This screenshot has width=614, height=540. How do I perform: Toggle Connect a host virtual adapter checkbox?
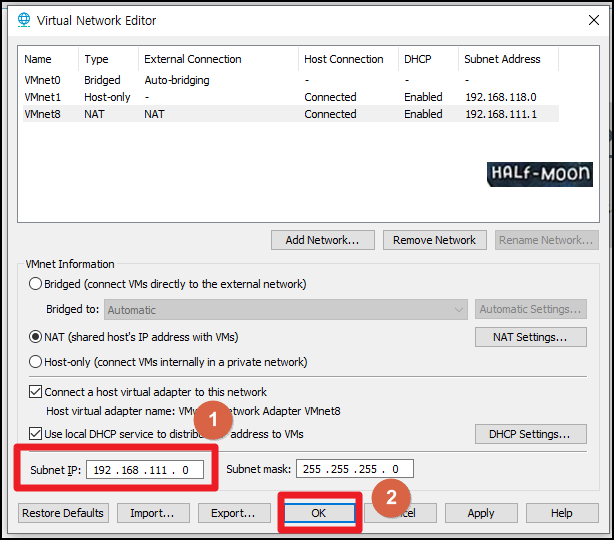click(36, 392)
